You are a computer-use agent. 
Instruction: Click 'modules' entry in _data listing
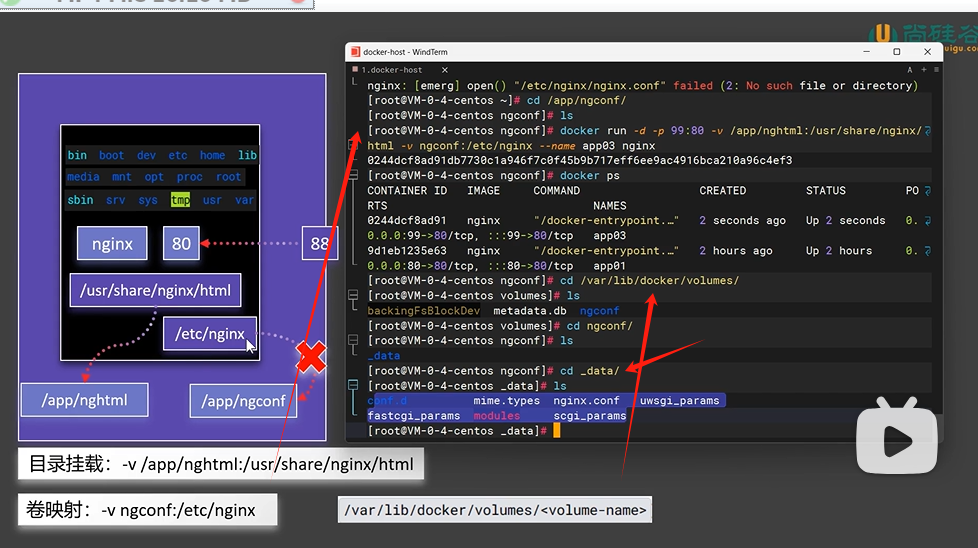coord(496,416)
